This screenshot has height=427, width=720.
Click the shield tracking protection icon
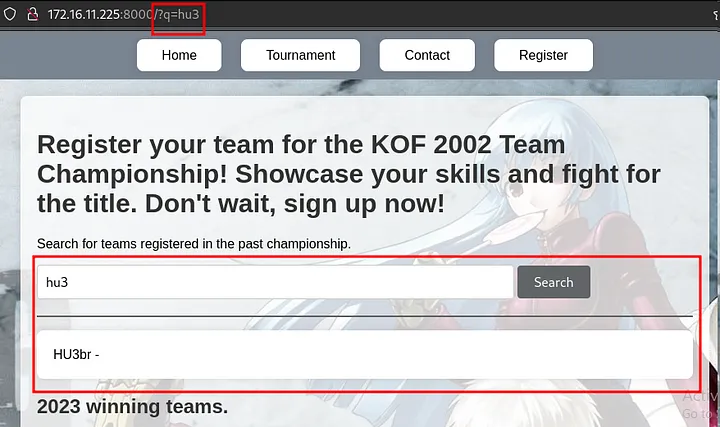(10, 14)
